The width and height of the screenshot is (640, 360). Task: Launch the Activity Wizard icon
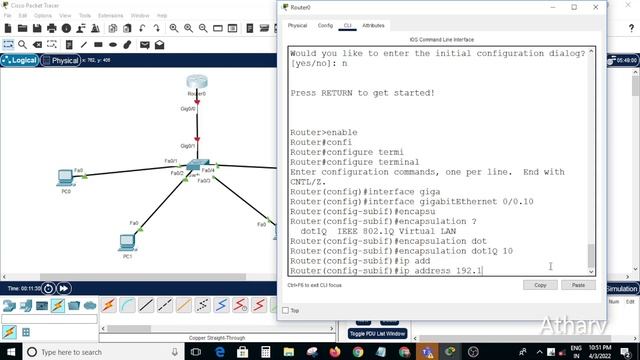coord(81,28)
